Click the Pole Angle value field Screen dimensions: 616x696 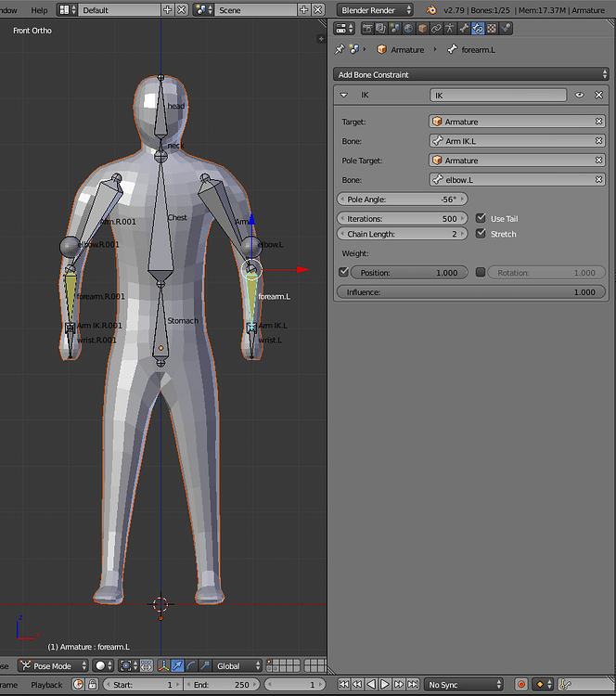[x=402, y=200]
